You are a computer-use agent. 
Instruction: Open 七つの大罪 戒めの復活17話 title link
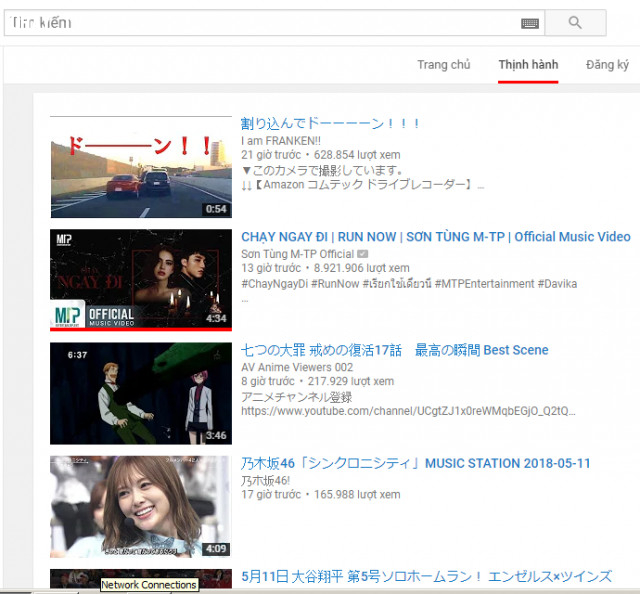coord(394,350)
